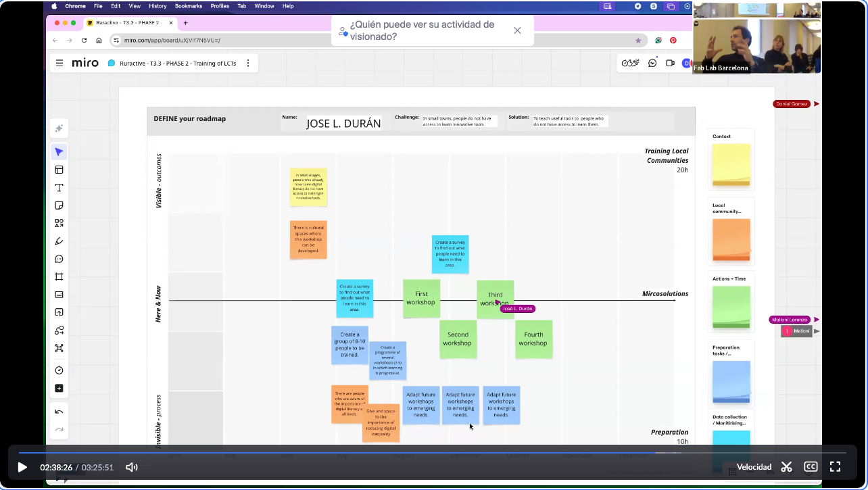Open board options three-dot menu
This screenshot has width=868, height=490.
click(x=248, y=63)
